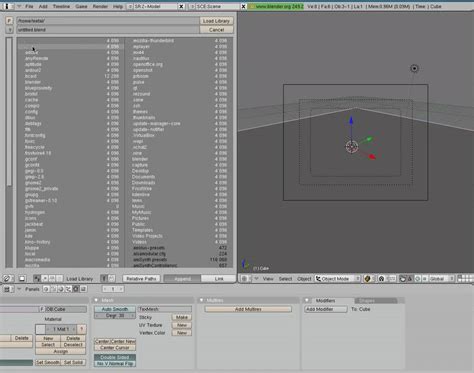Screen dimensions: 474x373
Task: Collapse the Panels header arrow
Action: [x=19, y=289]
